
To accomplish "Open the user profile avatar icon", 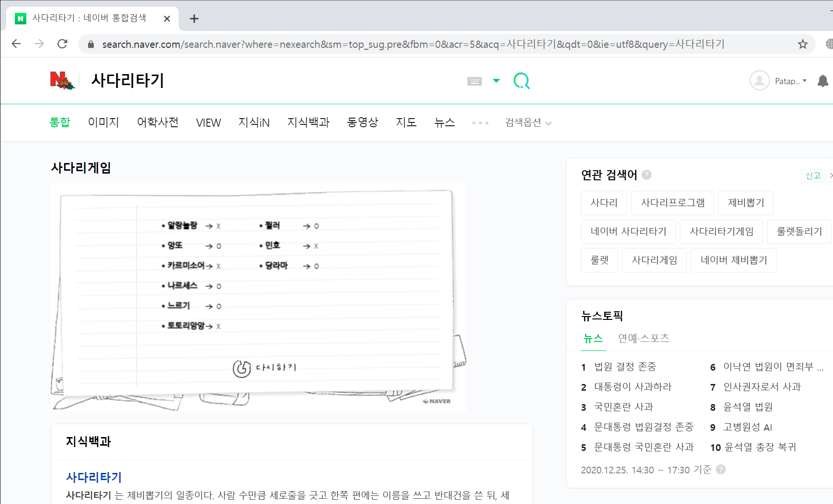I will (x=760, y=81).
